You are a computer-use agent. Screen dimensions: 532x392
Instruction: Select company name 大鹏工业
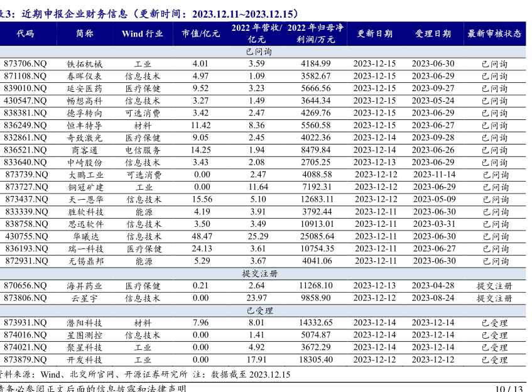(86, 175)
